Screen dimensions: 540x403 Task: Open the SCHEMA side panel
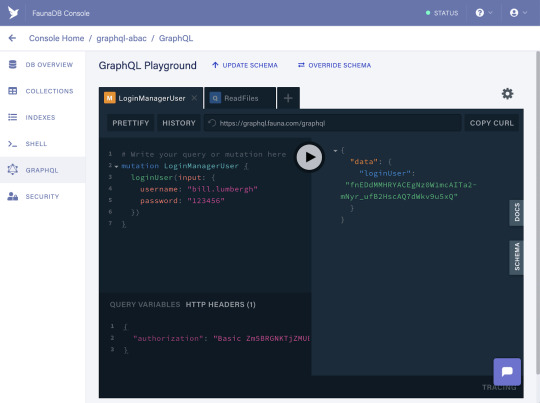(516, 257)
